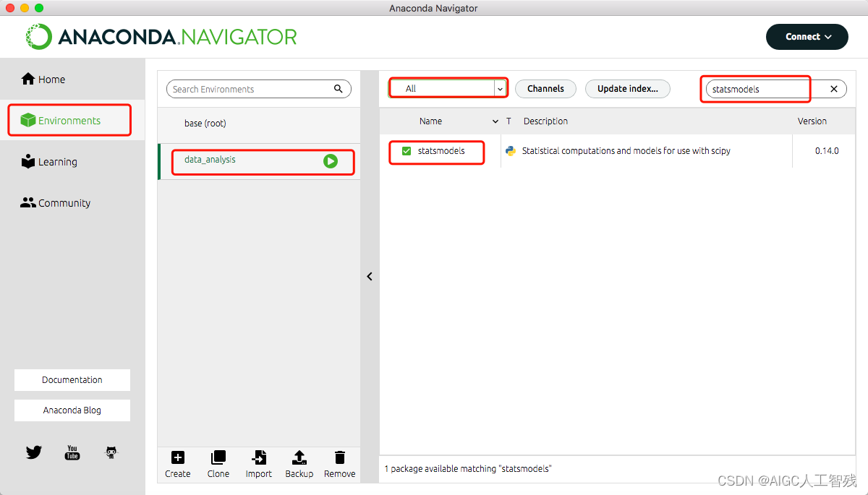Viewport: 868px width, 495px height.
Task: Open the YouTube link icon
Action: point(72,452)
